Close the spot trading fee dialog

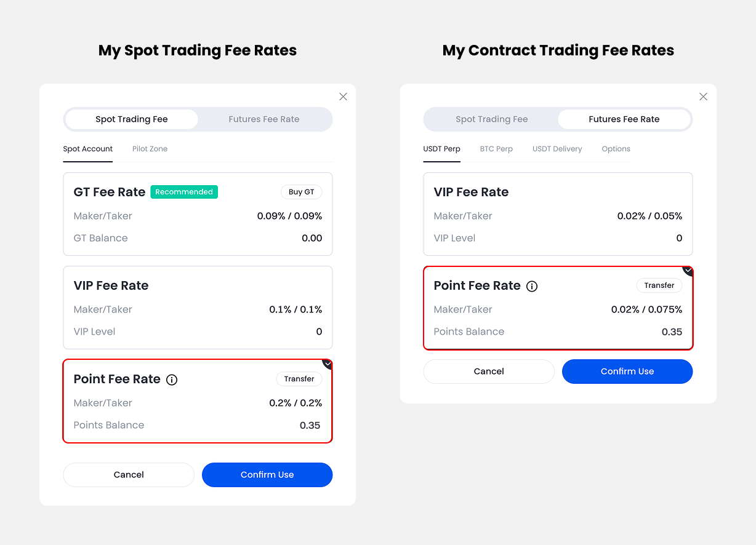[x=343, y=97]
